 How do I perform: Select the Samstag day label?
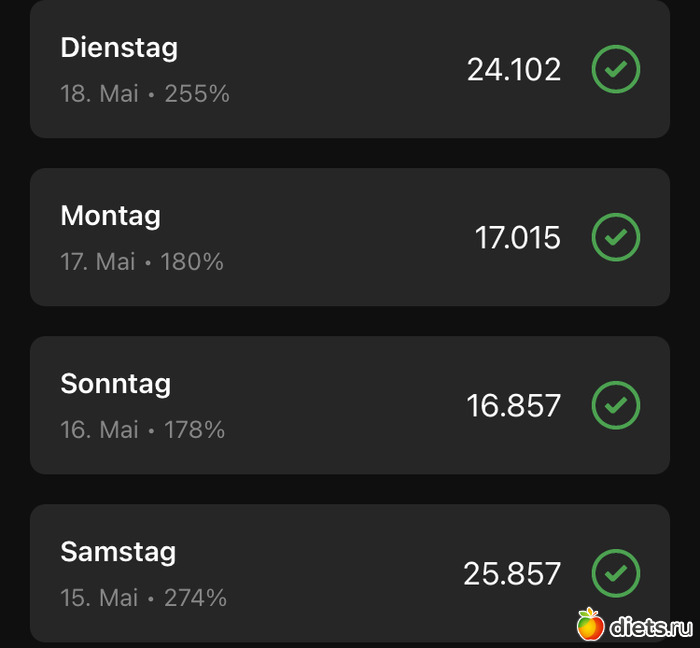click(118, 551)
